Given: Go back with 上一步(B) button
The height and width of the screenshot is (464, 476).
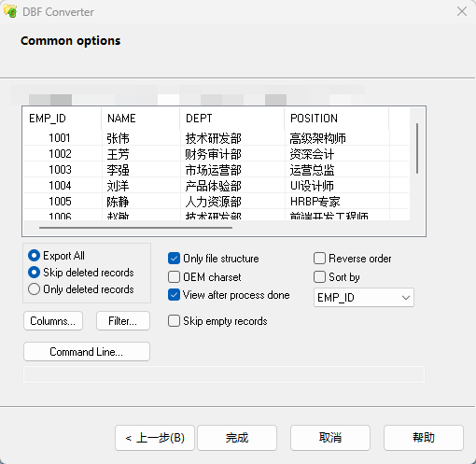Looking at the screenshot, I should [155, 438].
